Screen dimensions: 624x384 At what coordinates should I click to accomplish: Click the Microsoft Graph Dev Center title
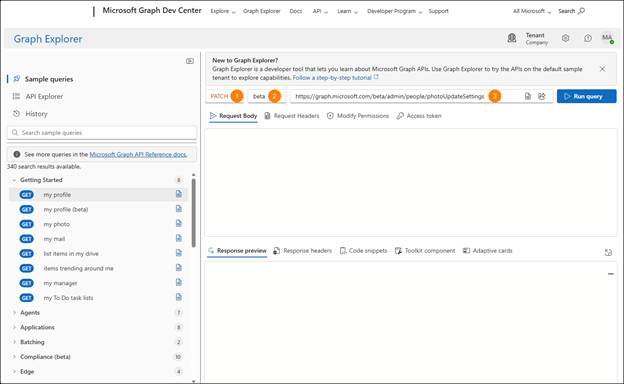[x=152, y=10]
